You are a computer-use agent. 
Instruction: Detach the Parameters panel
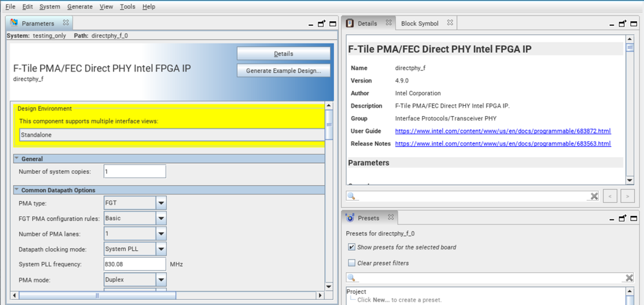pos(322,24)
